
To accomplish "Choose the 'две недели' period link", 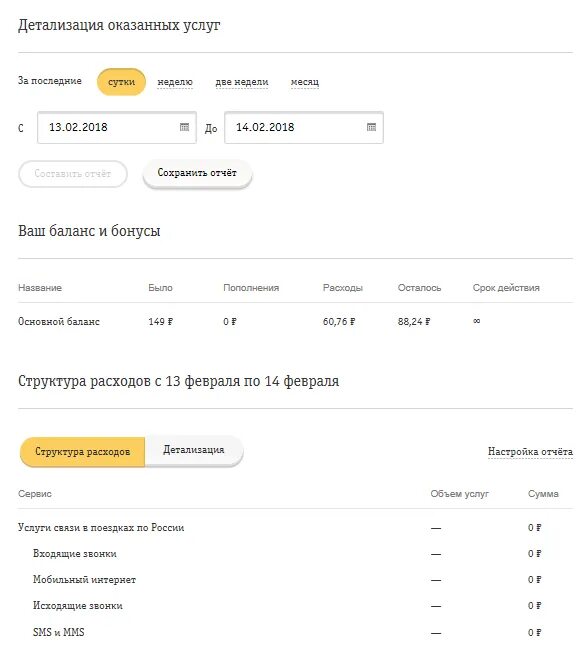I will point(242,82).
